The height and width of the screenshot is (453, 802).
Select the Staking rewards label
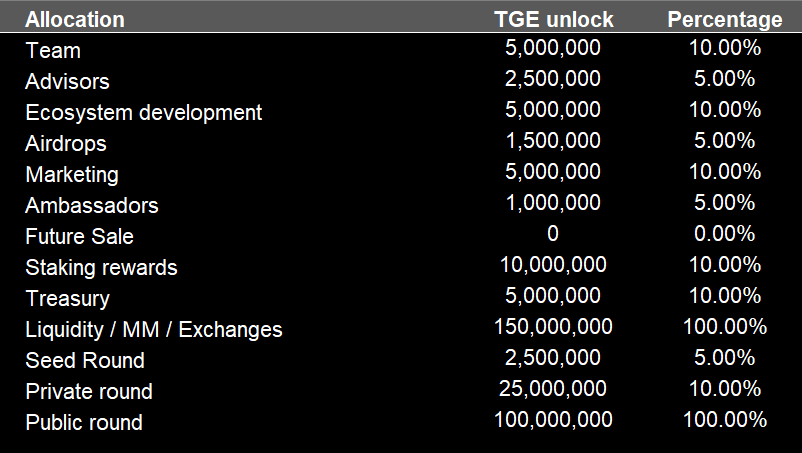click(x=101, y=267)
